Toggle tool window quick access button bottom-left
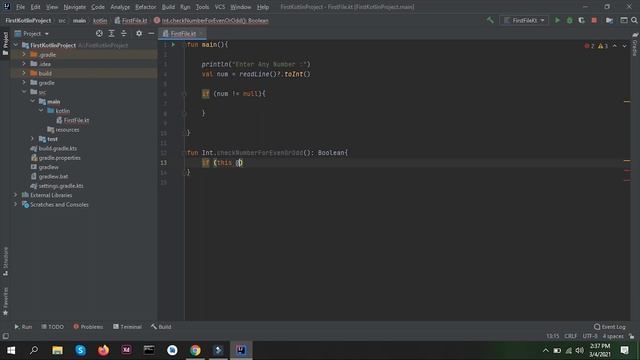 pyautogui.click(x=5, y=336)
